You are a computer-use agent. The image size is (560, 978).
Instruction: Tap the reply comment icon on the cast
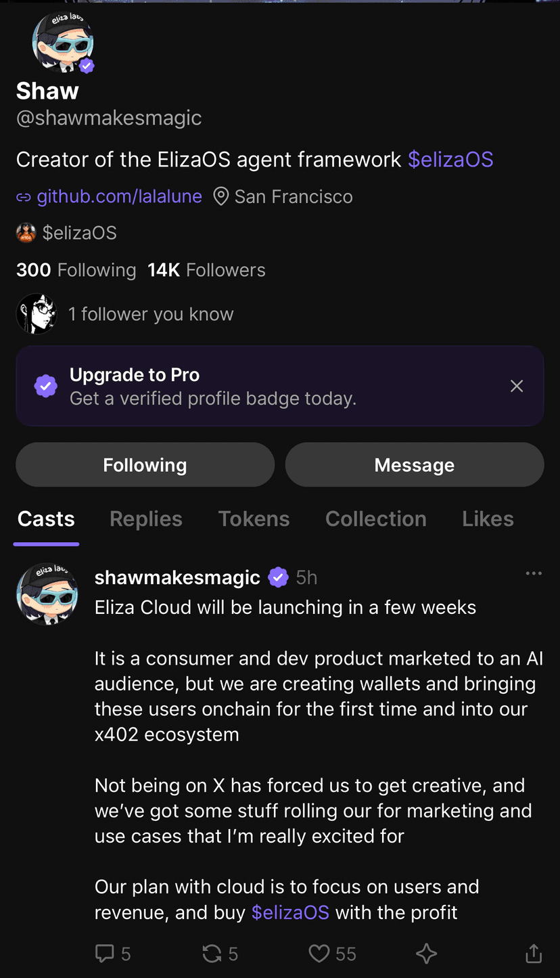[x=105, y=954]
